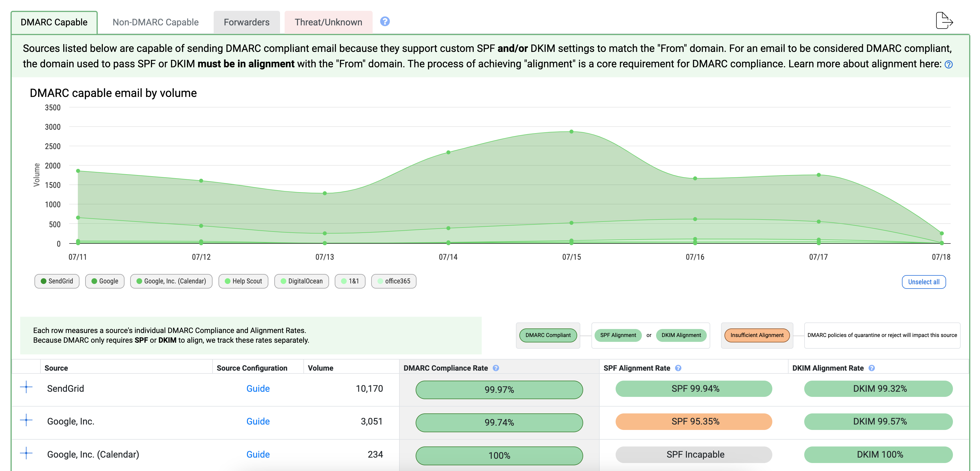The width and height of the screenshot is (980, 471).
Task: Toggle Help Scout legend chip
Action: pyautogui.click(x=243, y=281)
